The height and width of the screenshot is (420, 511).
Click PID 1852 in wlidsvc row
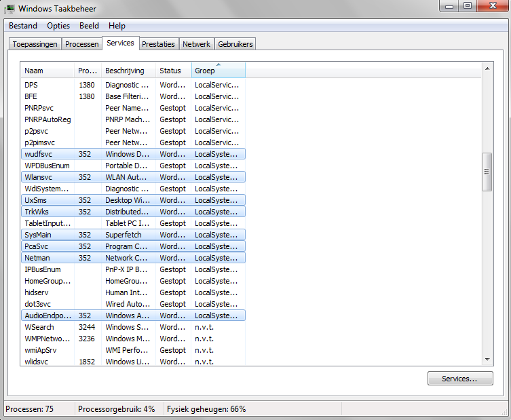87,362
